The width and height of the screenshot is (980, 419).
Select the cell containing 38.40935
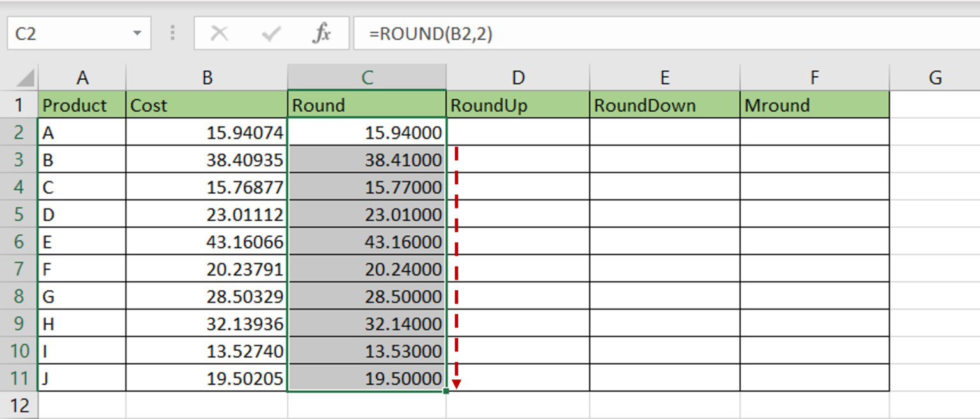(x=207, y=159)
